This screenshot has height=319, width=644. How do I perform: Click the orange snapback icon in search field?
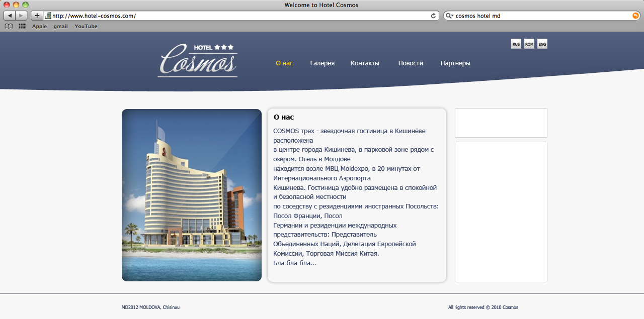635,16
